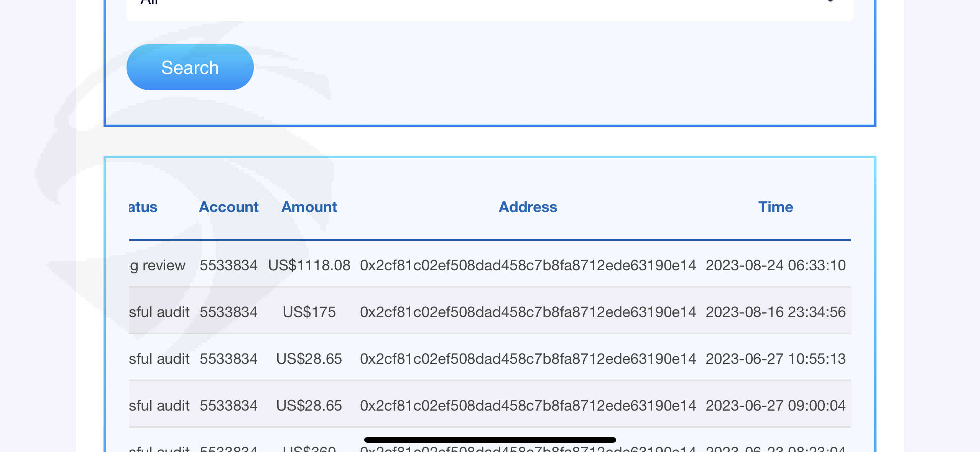This screenshot has height=452, width=980.
Task: Tap the address in the US$1118.08 row
Action: coord(528,265)
